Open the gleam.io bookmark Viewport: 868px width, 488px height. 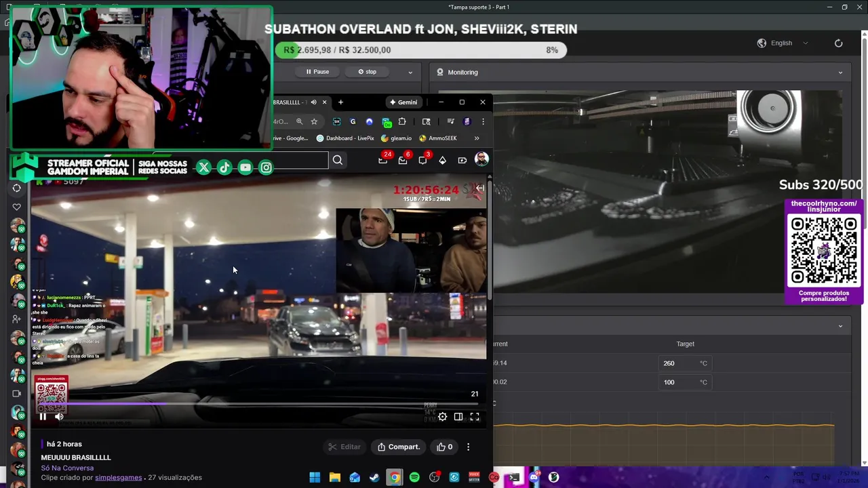[x=397, y=138]
